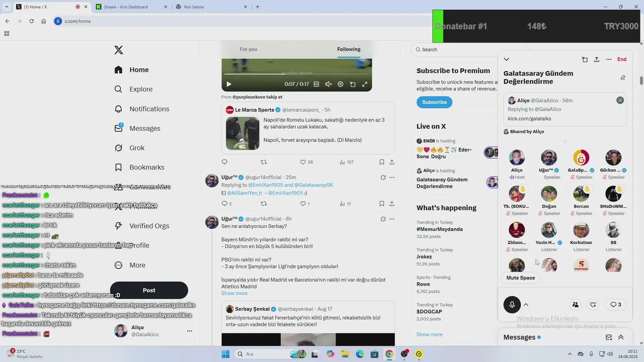Image resolution: width=644 pixels, height=362 pixels.
Task: Click the Post compose button
Action: pyautogui.click(x=149, y=290)
